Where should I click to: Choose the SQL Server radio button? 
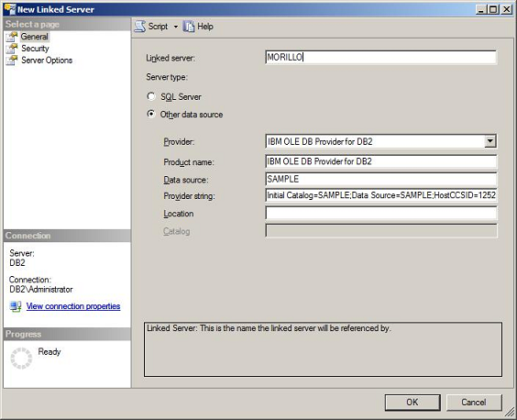(x=151, y=96)
